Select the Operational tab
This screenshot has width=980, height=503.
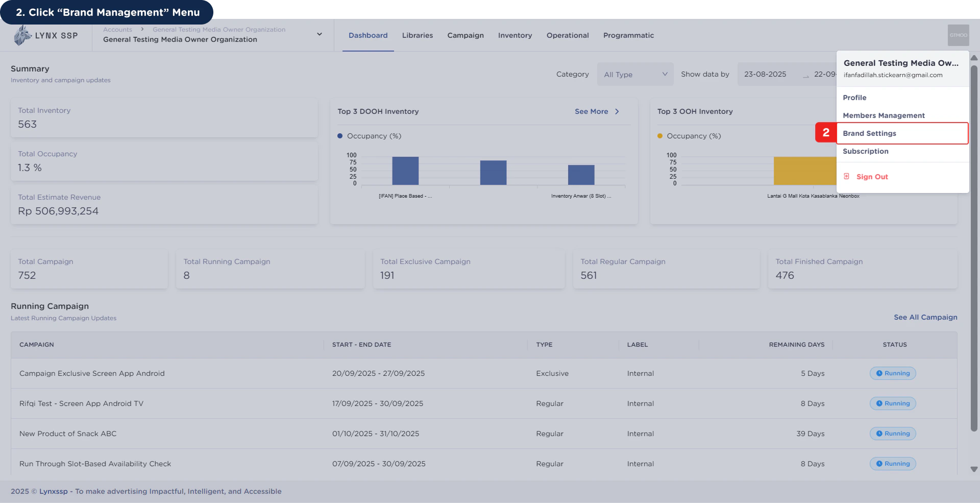568,35
